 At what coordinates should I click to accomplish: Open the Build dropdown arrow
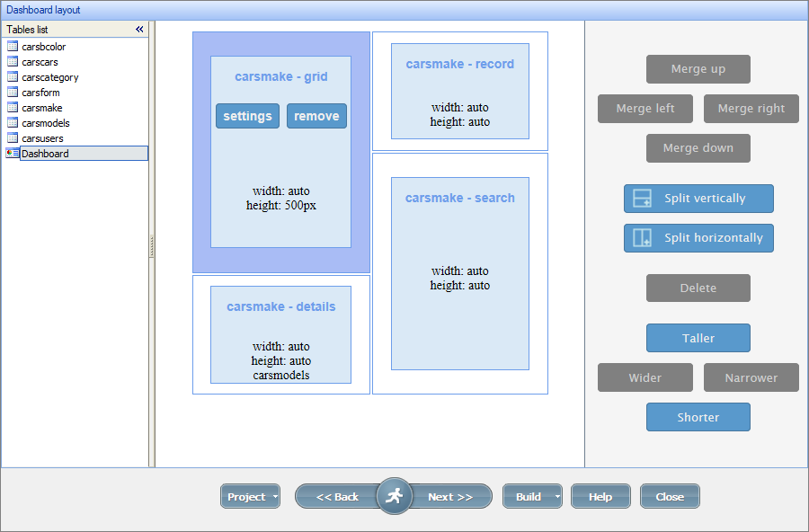click(555, 495)
